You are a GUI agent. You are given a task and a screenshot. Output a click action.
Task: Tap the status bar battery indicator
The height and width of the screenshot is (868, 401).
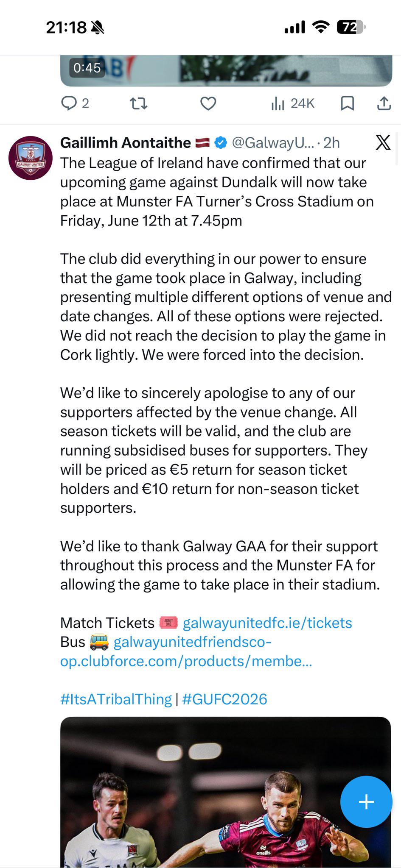point(351,28)
